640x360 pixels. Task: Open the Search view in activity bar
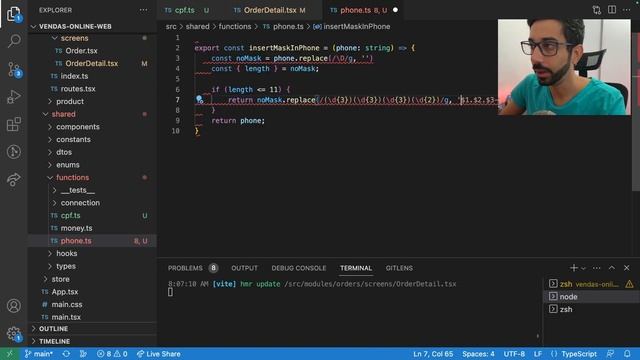pyautogui.click(x=14, y=41)
